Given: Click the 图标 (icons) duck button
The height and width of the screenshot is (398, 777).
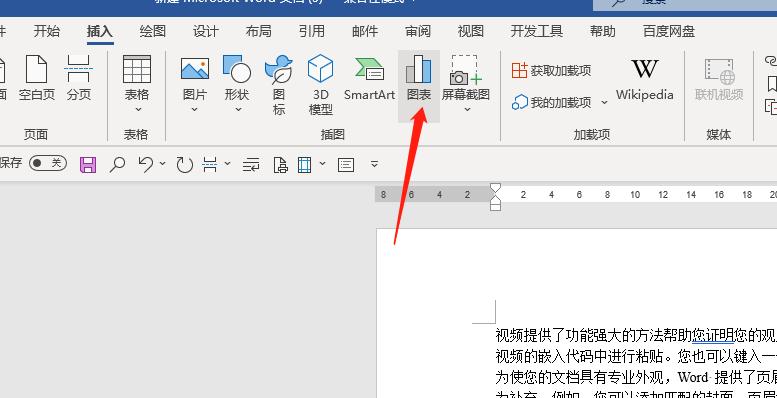Looking at the screenshot, I should [279, 85].
